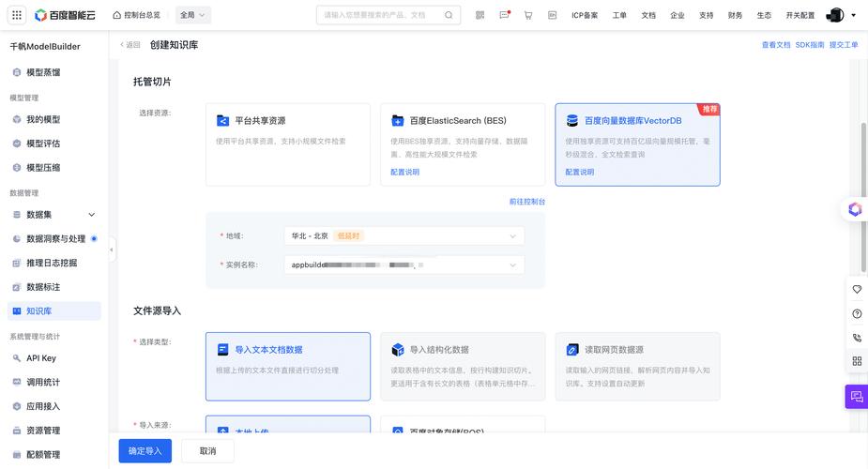868x469 pixels.
Task: Collapse the sidebar with handle arrow
Action: 112,250
